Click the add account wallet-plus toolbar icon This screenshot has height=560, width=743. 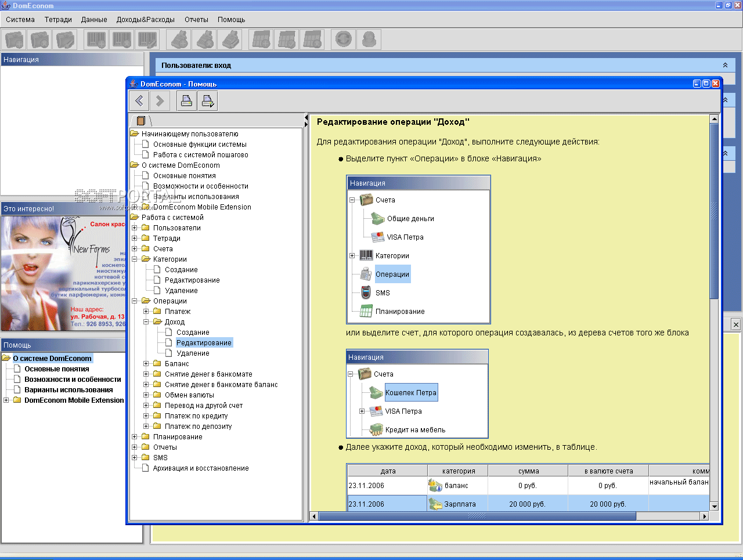[x=15, y=39]
